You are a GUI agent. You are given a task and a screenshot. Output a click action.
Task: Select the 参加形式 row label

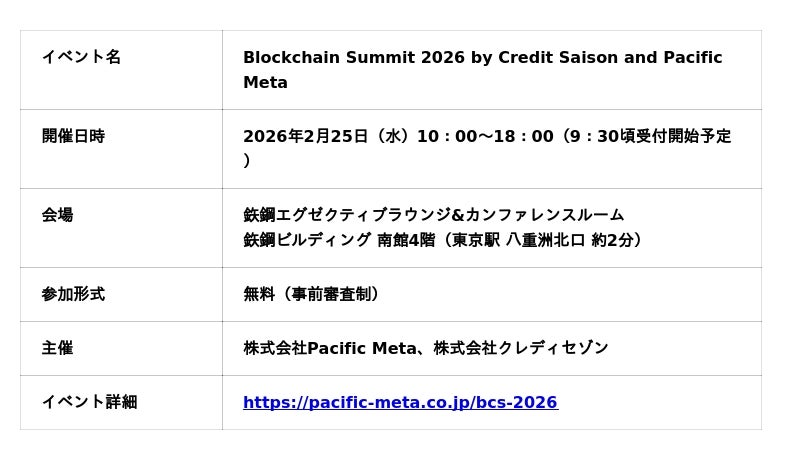coord(73,294)
